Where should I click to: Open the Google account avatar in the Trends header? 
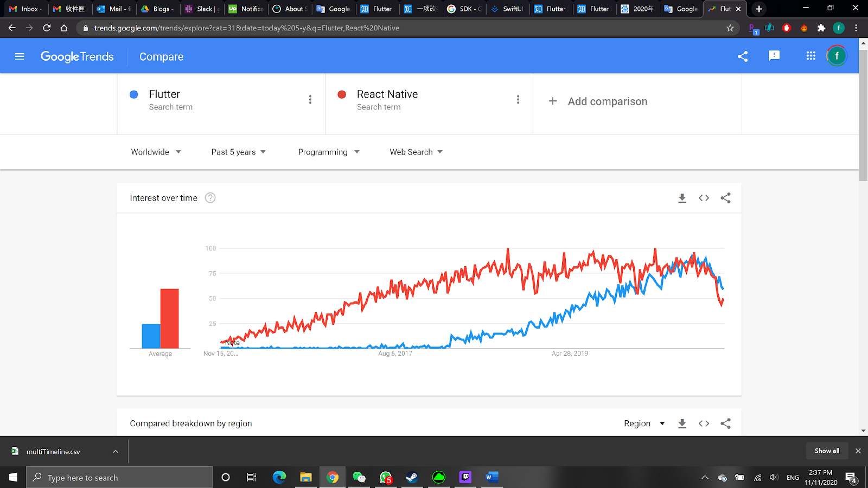pos(837,56)
